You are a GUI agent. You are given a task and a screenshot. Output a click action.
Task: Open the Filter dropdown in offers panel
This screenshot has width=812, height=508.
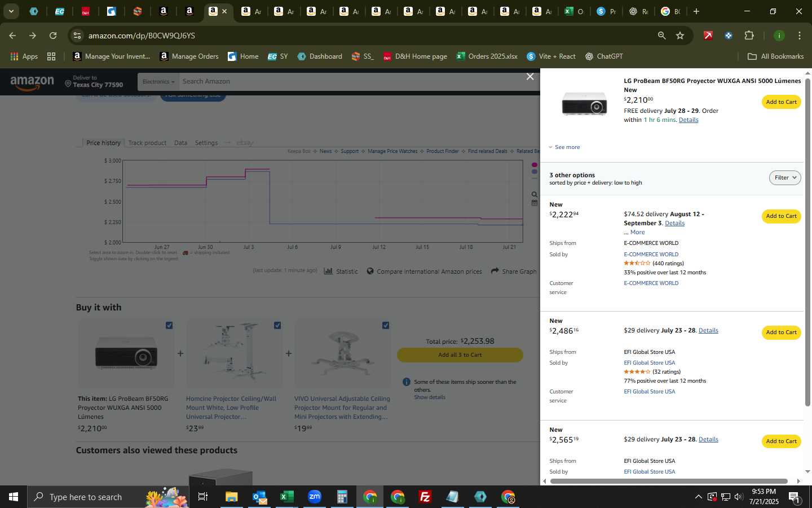(x=785, y=178)
